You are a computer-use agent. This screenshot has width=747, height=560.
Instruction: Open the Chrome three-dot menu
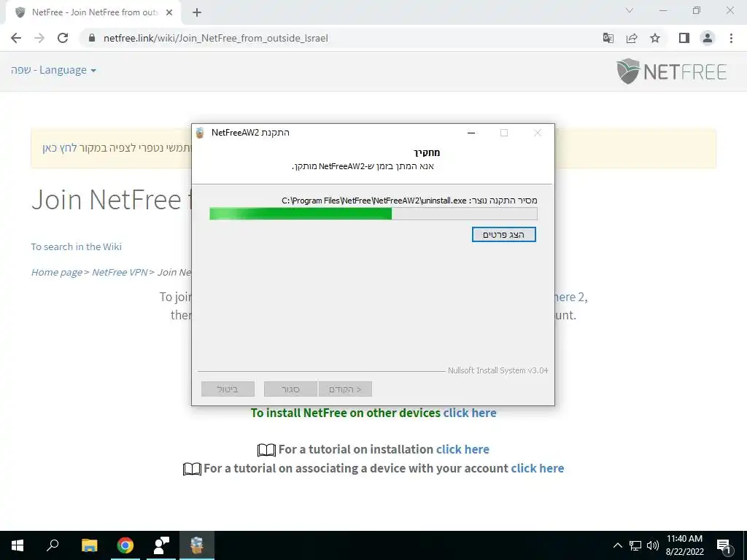coord(731,38)
